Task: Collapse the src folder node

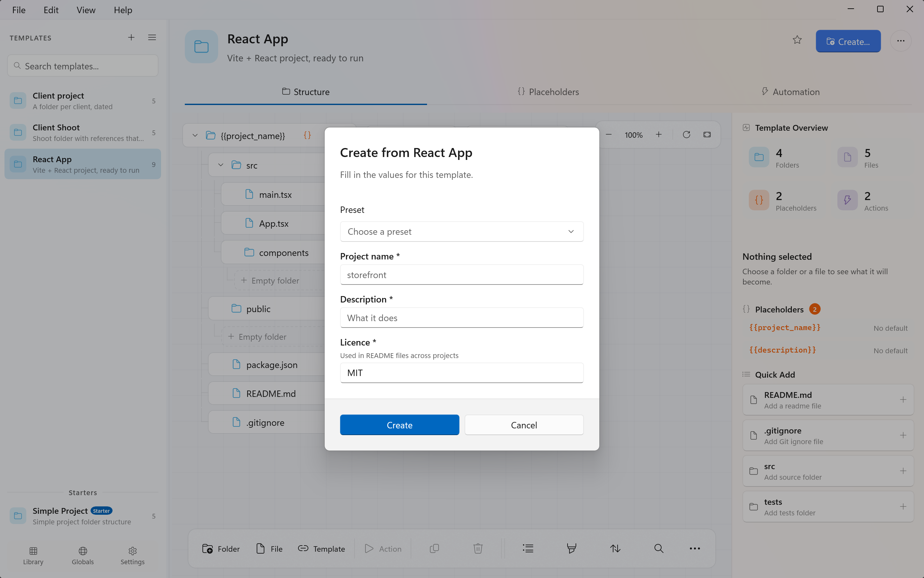Action: tap(221, 165)
